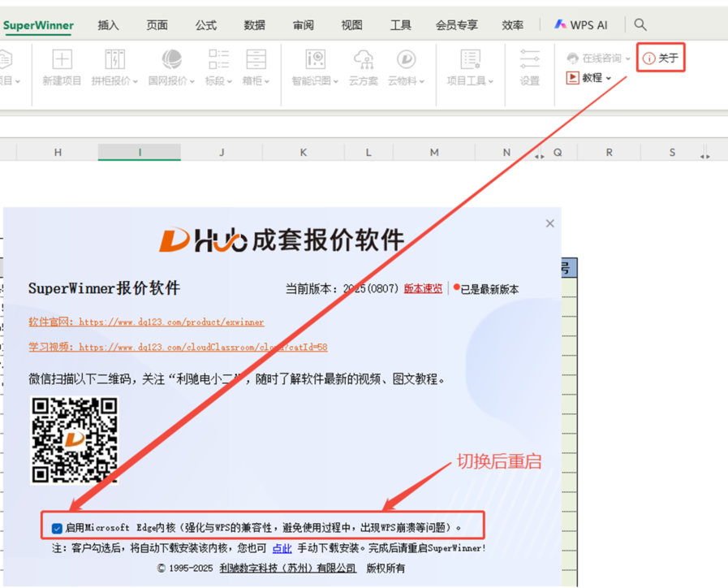The height and width of the screenshot is (588, 728).
Task: Open the 工具 tab
Action: [x=400, y=25]
